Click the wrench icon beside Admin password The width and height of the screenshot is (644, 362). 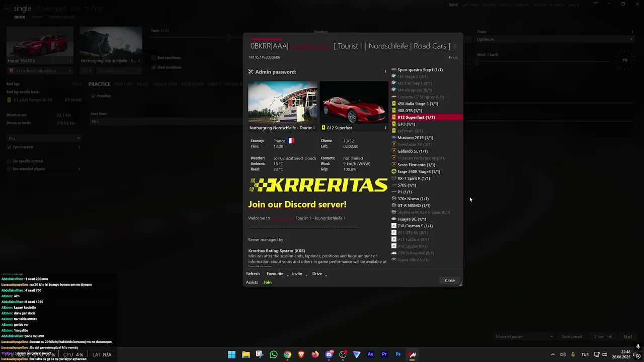(251, 72)
